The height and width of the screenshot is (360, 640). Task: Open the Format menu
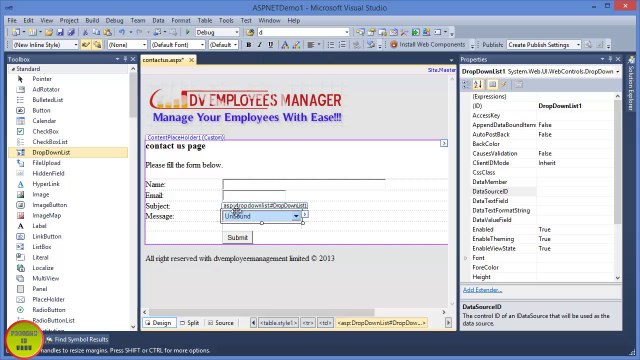(x=181, y=20)
